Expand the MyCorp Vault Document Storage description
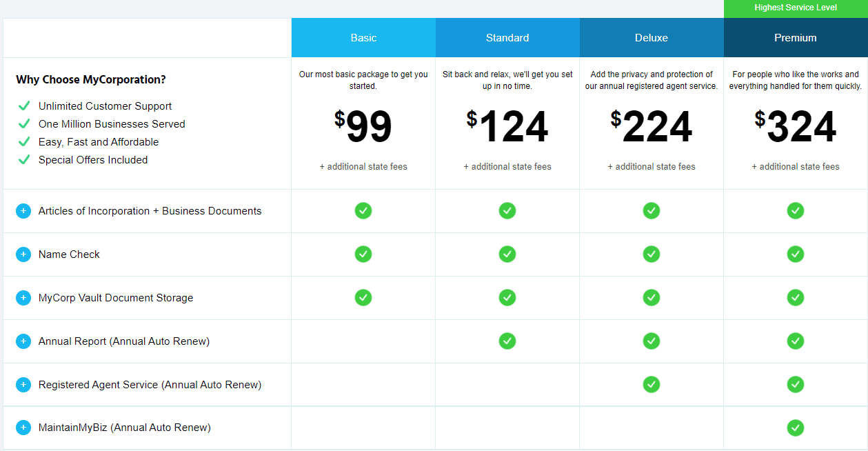Screen dimensions: 868x451 coord(23,297)
